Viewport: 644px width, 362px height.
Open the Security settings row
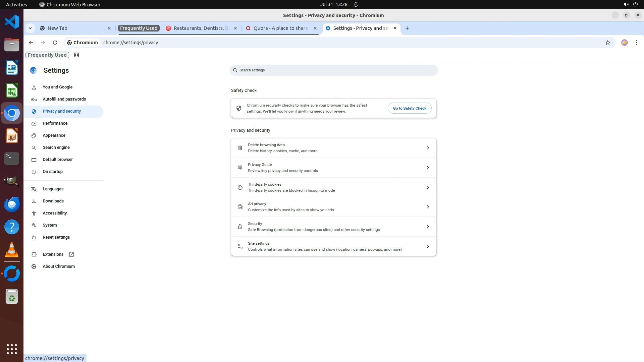click(x=333, y=227)
